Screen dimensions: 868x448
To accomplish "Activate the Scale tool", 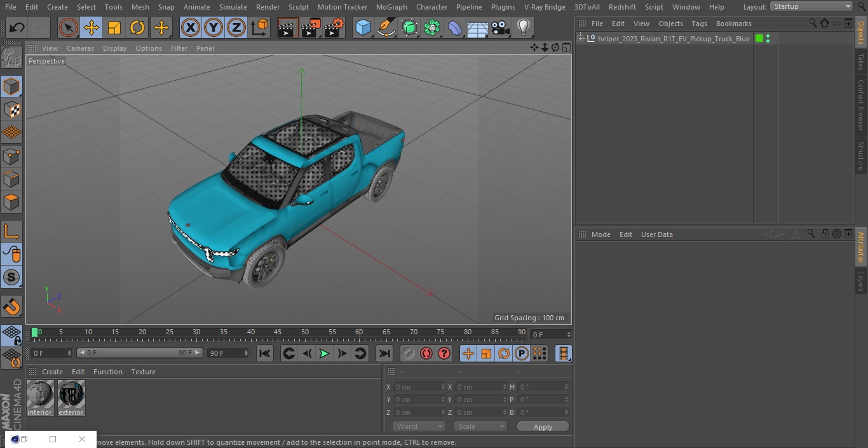I will (x=114, y=27).
